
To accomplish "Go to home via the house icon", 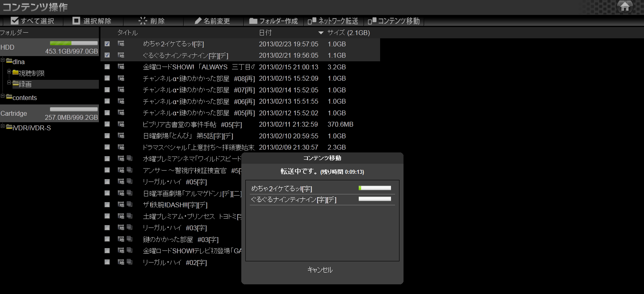I will click(x=625, y=6).
